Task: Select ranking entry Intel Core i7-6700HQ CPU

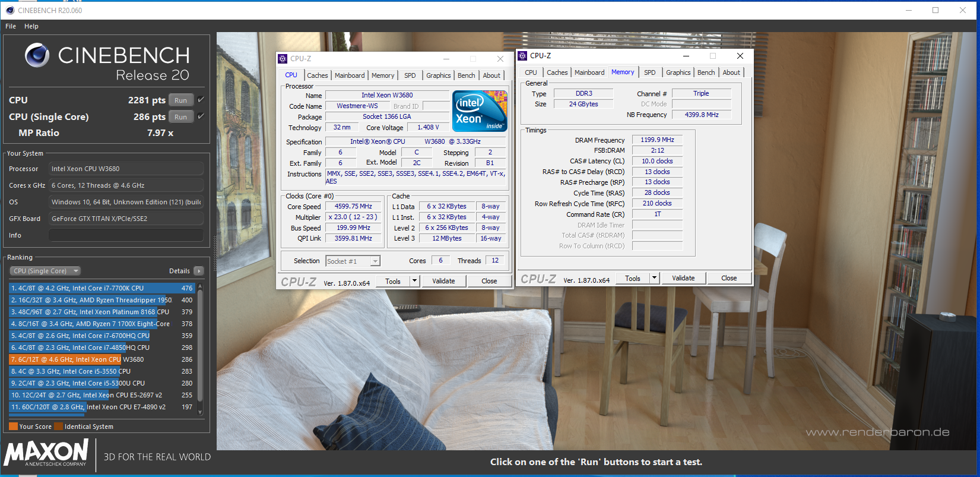Action: click(x=102, y=336)
